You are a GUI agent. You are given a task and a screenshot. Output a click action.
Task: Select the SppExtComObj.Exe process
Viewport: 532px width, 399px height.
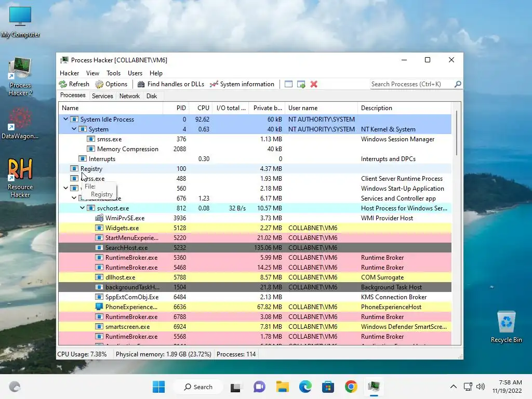255,297
